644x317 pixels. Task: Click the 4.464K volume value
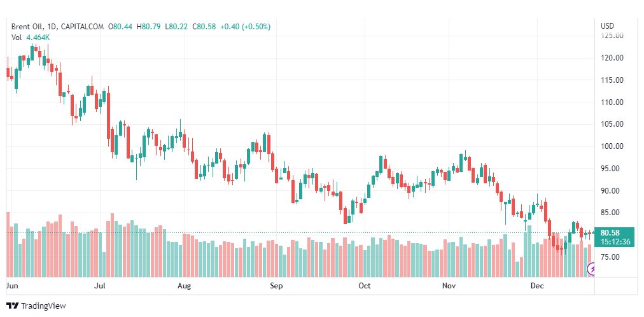(38, 38)
